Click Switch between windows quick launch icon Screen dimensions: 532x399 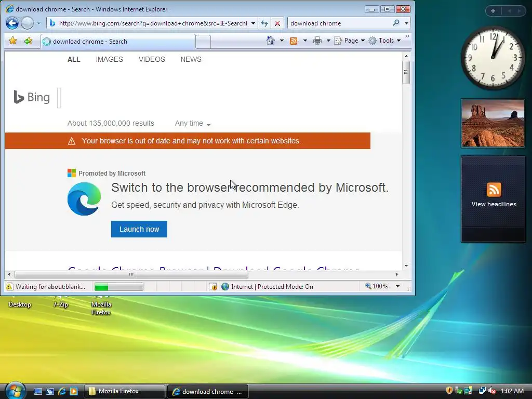tap(50, 391)
